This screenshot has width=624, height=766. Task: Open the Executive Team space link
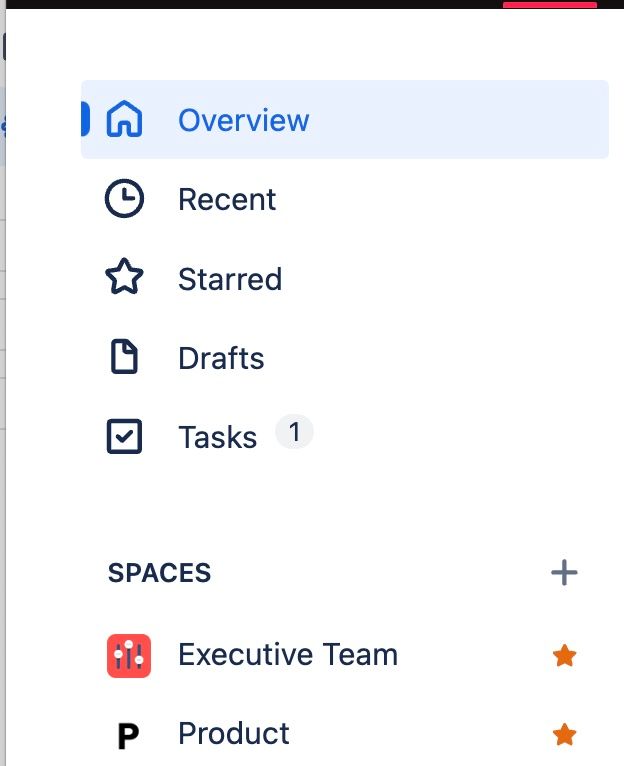(288, 655)
